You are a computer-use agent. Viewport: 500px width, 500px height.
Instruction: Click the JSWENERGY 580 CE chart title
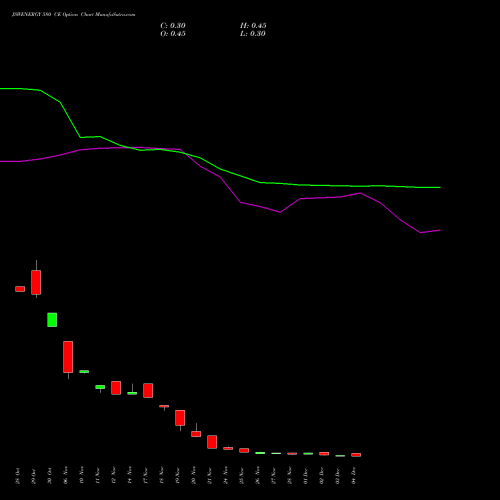point(74,15)
